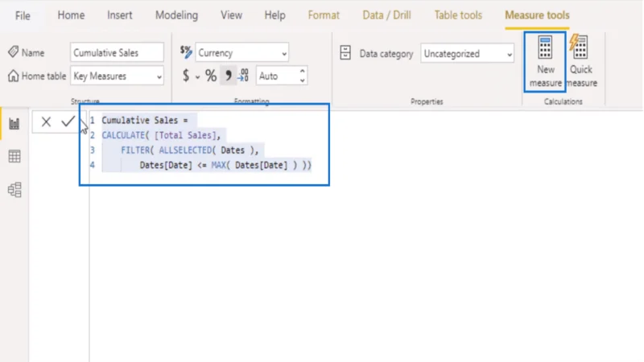Screen dimensions: 644x362
Task: Open the File menu
Action: click(x=23, y=15)
